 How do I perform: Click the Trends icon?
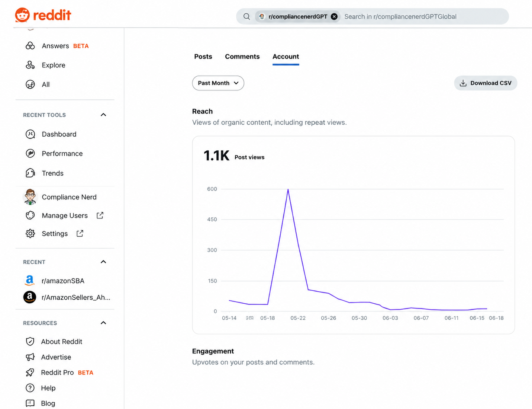click(30, 173)
